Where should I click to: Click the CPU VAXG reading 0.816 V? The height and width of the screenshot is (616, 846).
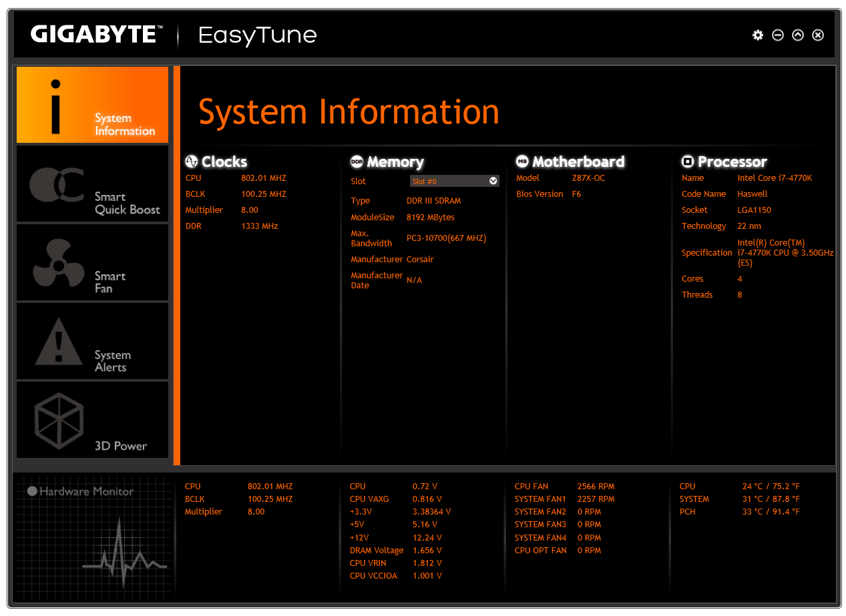427,499
